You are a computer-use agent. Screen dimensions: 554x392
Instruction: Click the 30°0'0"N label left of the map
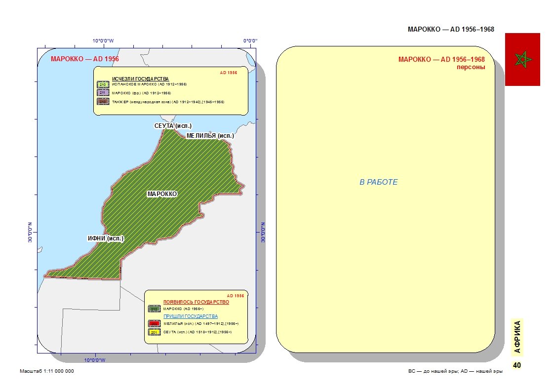pyautogui.click(x=30, y=232)
